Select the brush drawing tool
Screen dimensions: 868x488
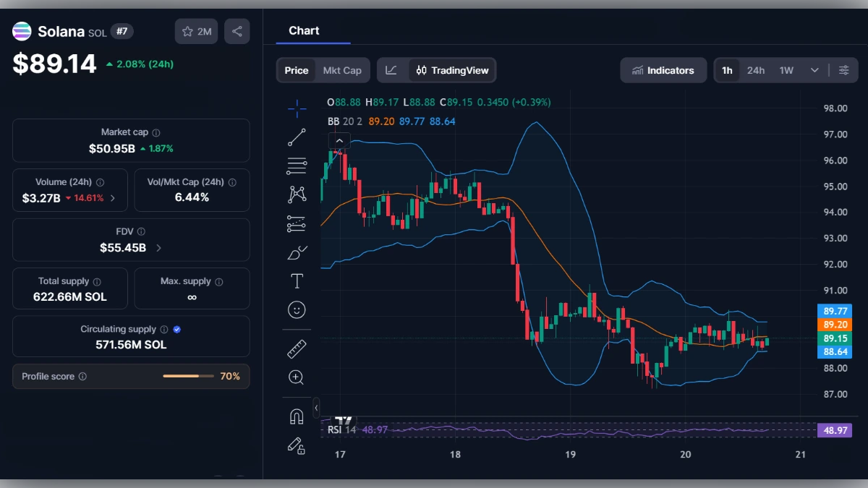297,252
